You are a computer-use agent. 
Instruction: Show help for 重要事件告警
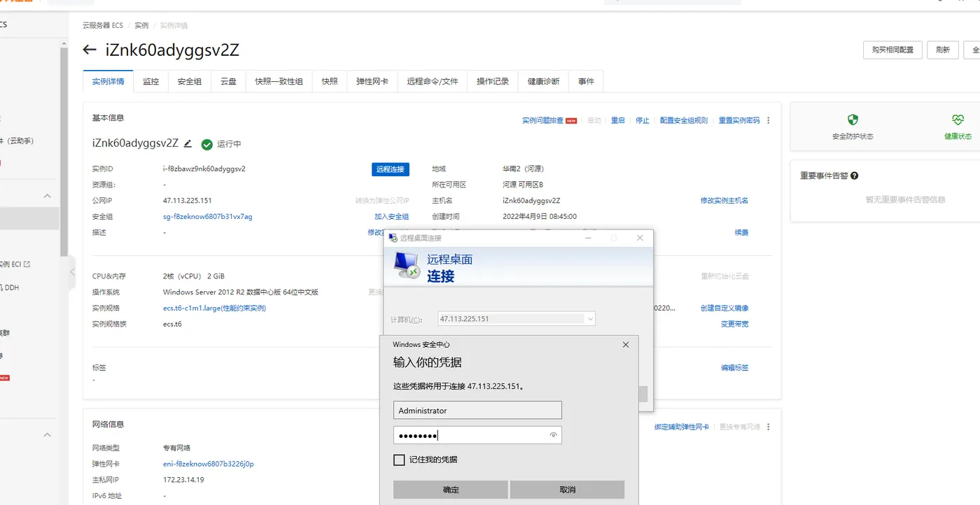[854, 176]
